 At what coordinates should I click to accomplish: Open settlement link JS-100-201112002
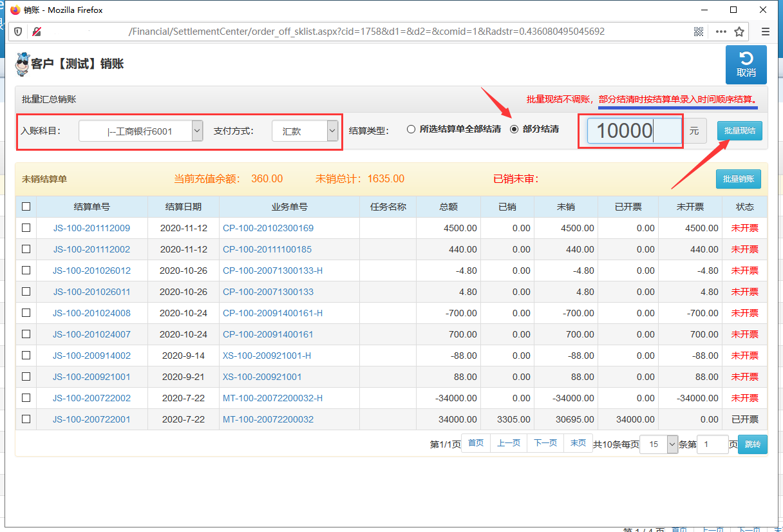tap(91, 249)
